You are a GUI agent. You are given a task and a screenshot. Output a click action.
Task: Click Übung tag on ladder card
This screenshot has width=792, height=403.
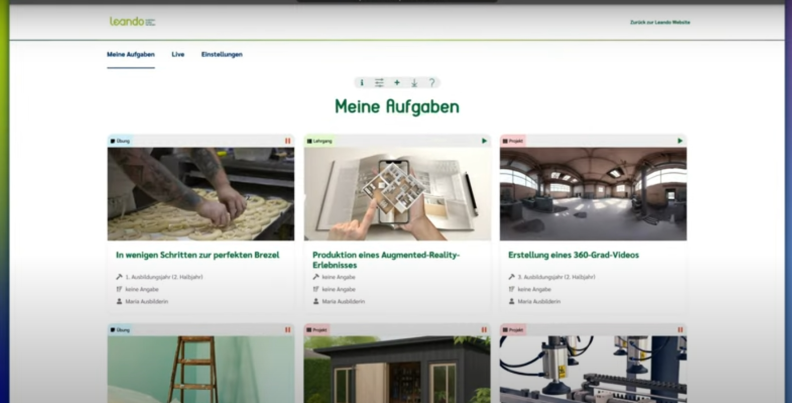point(120,330)
